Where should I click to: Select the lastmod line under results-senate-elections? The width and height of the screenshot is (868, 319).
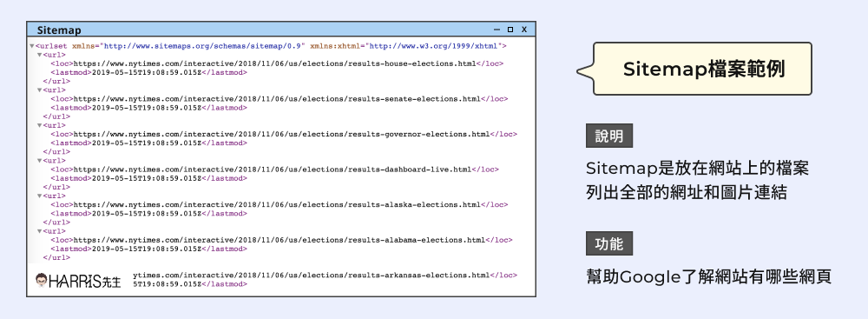pyautogui.click(x=149, y=108)
